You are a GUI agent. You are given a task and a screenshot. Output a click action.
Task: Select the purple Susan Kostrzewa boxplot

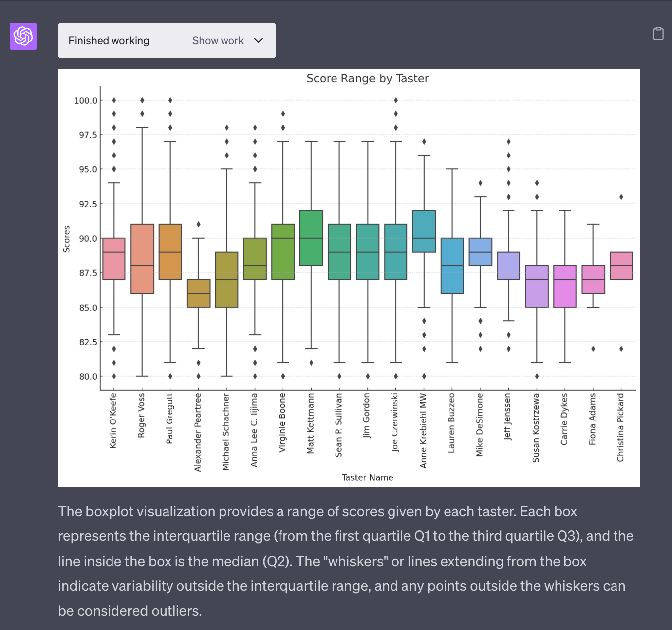coord(536,287)
